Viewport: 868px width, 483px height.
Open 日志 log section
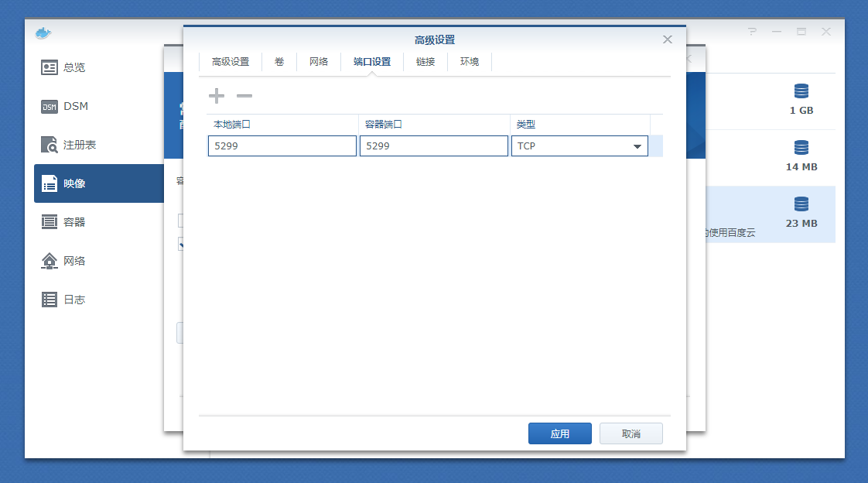coord(74,300)
